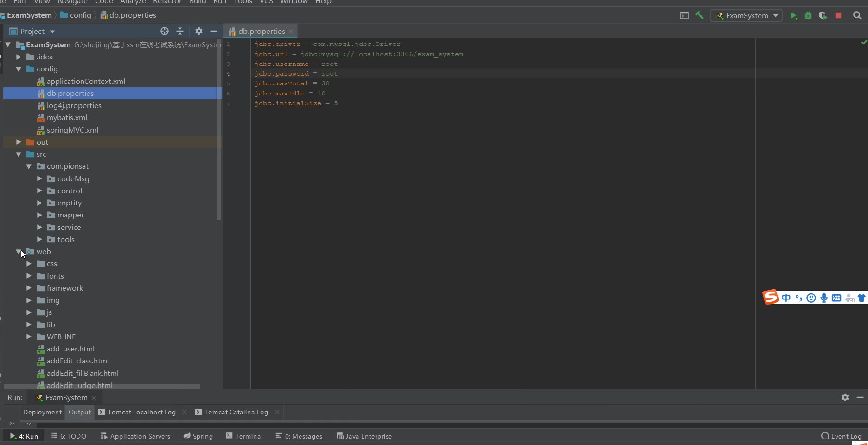Close the ExamSystem run tab
Screen dimensions: 868x445
94,398
